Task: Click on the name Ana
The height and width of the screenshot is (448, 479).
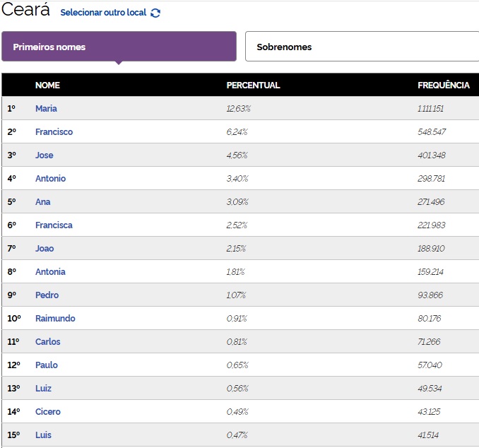Action: pyautogui.click(x=42, y=202)
